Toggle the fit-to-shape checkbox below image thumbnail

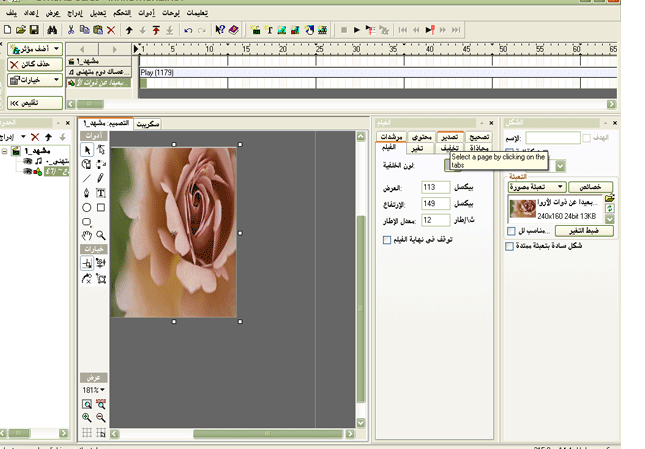click(510, 230)
